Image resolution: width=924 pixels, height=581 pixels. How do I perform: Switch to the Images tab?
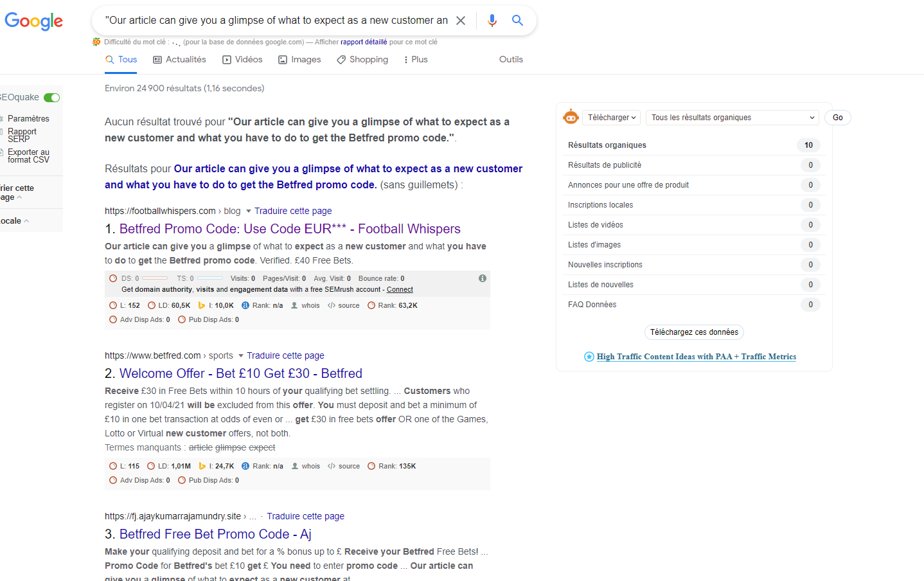coord(299,60)
